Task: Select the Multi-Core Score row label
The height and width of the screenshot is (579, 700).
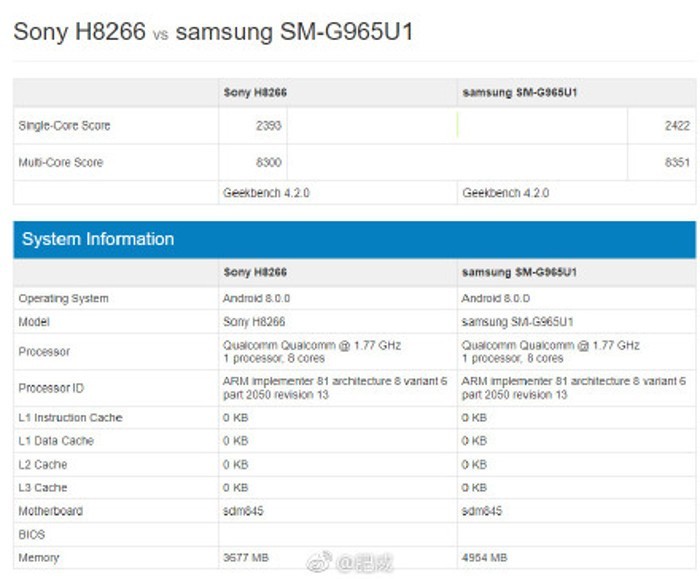Action: [x=60, y=162]
